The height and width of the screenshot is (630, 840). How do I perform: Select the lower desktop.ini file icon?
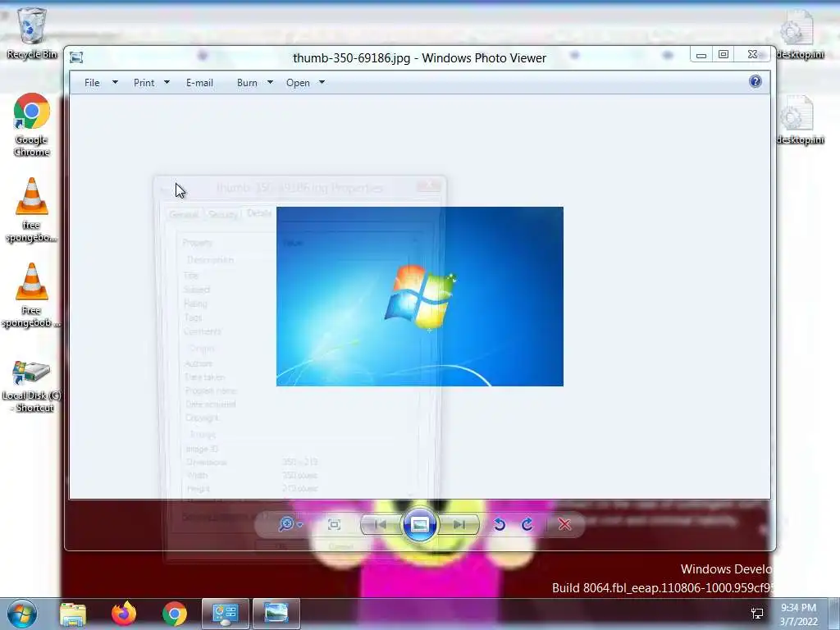pos(799,120)
